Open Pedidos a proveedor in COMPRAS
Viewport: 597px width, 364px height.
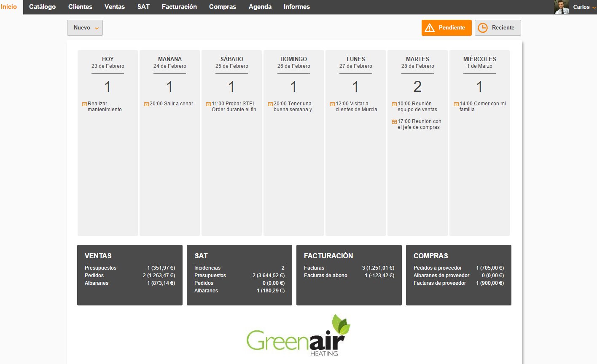437,268
